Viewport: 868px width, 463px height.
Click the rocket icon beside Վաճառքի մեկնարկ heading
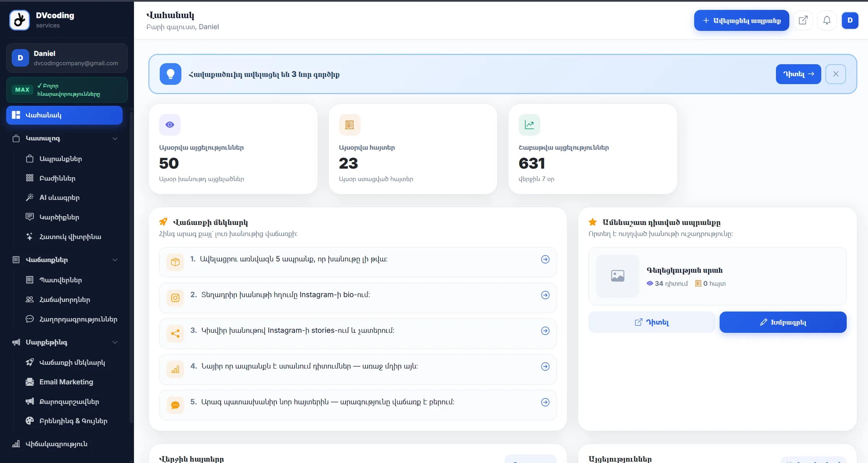pyautogui.click(x=163, y=222)
